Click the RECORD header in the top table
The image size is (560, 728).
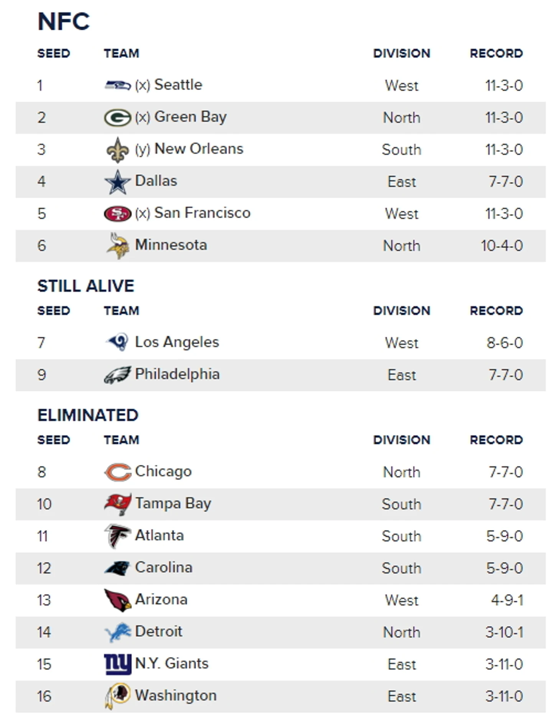click(x=496, y=53)
